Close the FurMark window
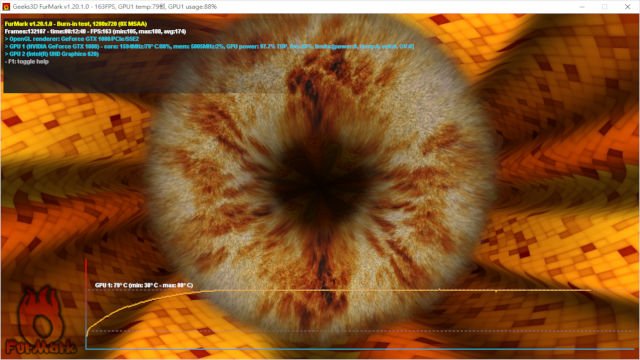 [627, 7]
